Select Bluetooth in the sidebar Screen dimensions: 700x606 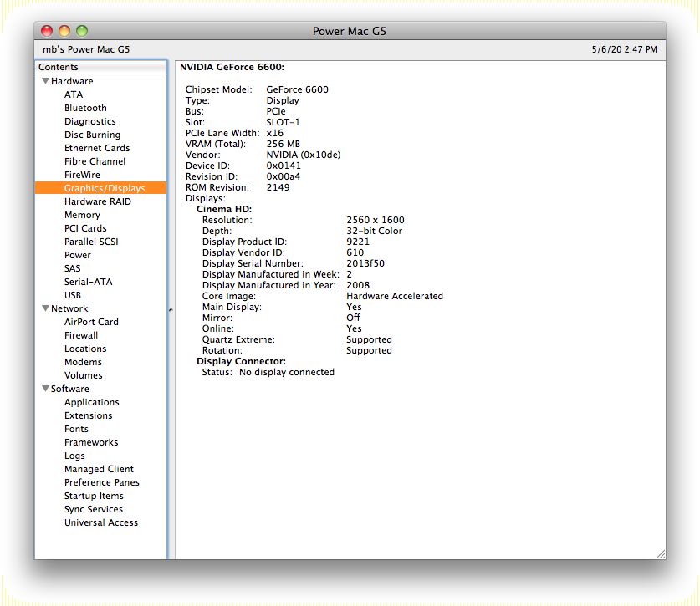tap(85, 108)
